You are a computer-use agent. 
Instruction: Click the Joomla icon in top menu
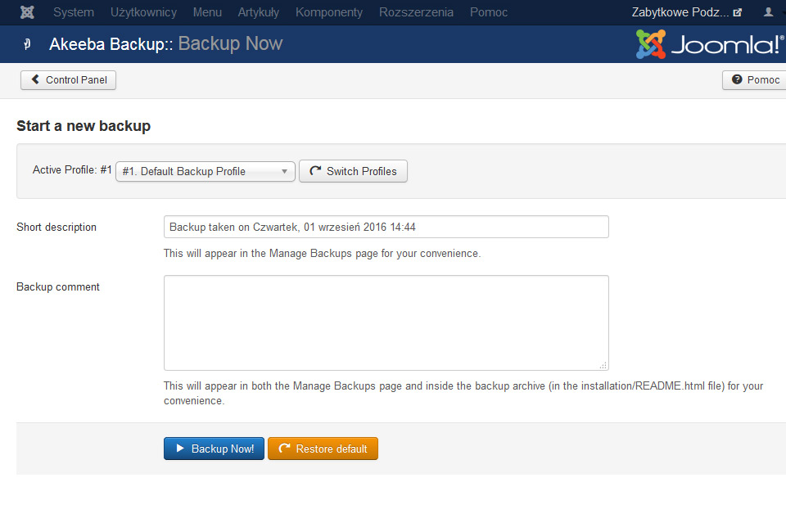coord(27,12)
